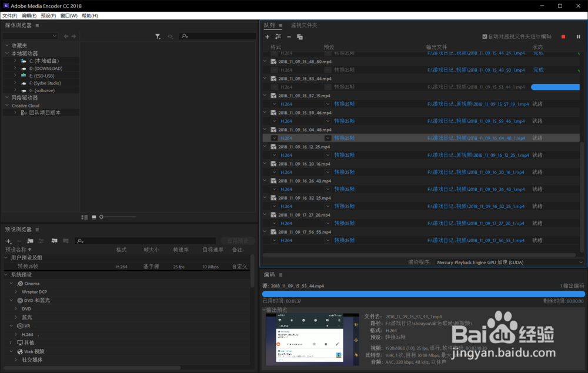588x373 pixels.
Task: Expand C: local disk tree node
Action: 15,61
